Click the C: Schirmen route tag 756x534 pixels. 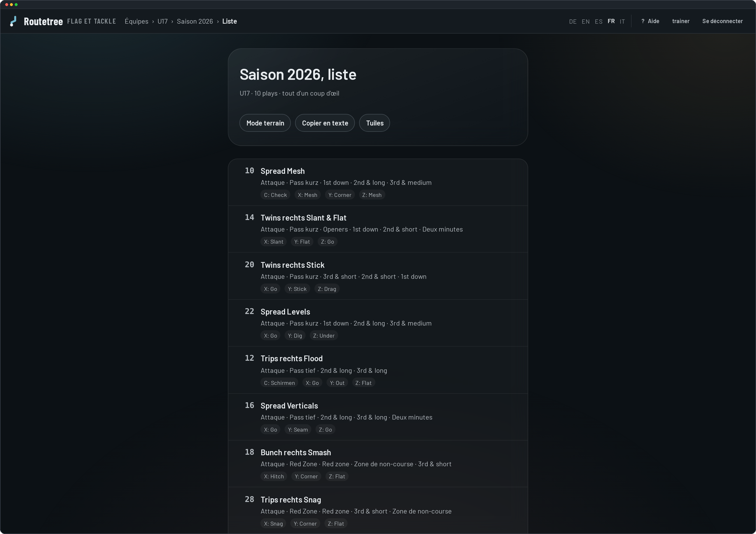[x=279, y=383]
